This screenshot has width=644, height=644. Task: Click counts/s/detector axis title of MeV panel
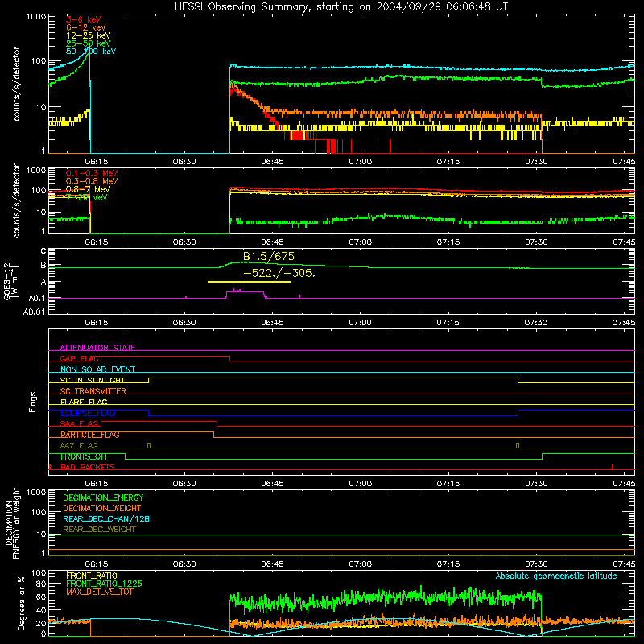pos(16,201)
